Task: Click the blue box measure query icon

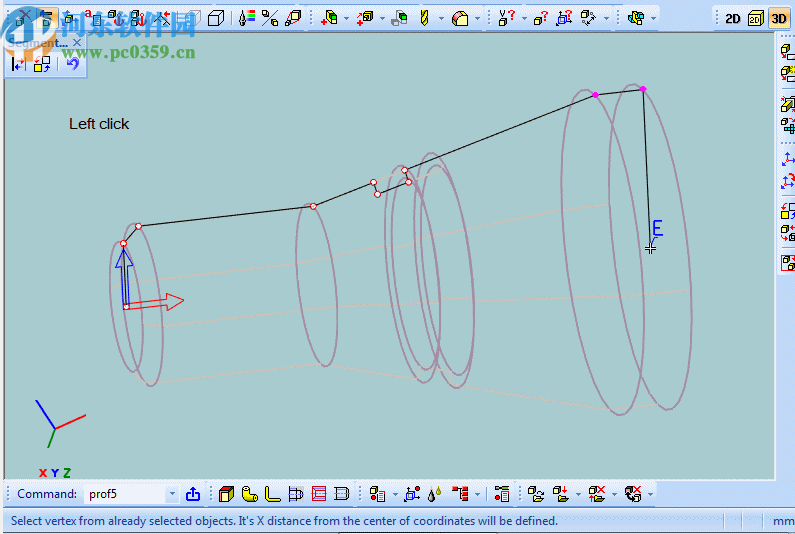Action: (564, 19)
